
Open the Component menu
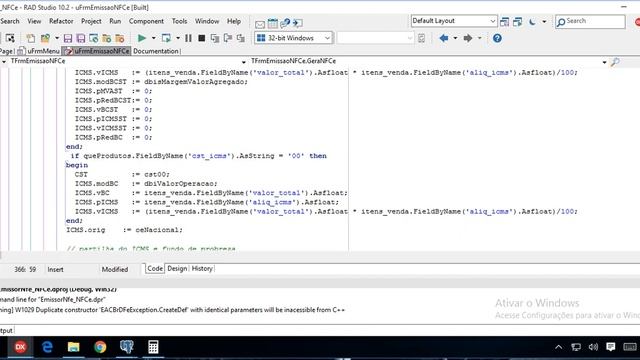pos(146,21)
